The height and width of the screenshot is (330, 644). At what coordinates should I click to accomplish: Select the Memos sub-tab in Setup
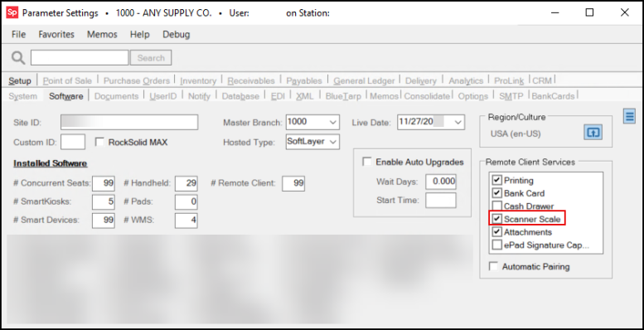coord(384,96)
